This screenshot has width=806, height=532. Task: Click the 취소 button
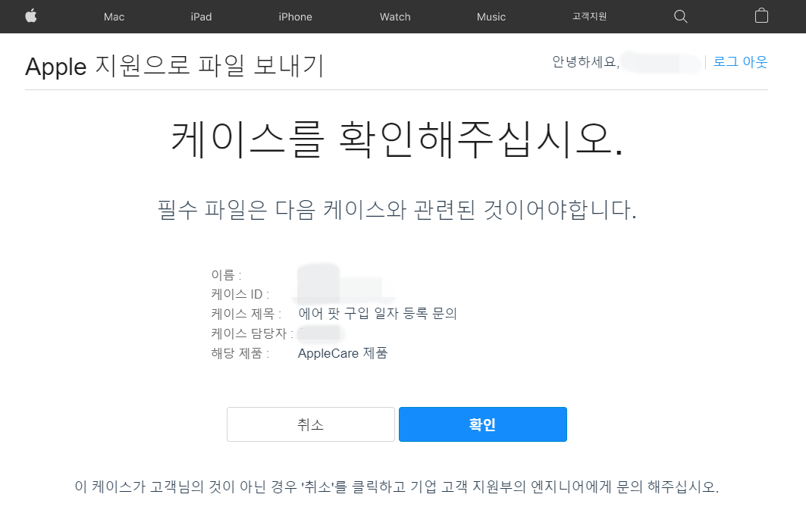(310, 424)
